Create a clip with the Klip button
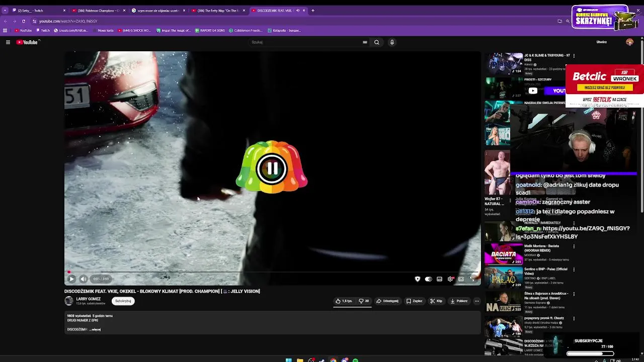 click(436, 301)
